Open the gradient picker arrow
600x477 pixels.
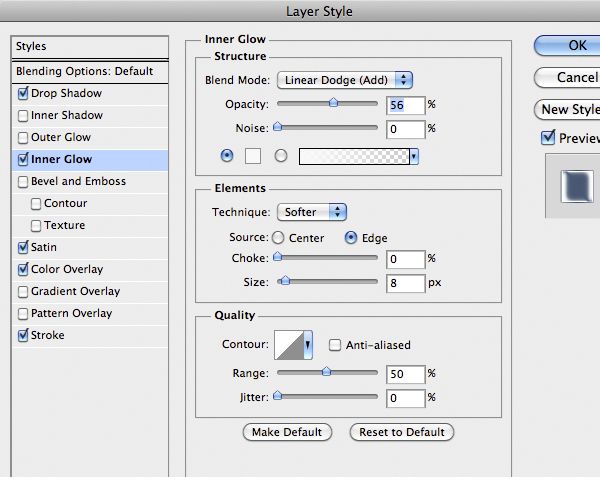coord(414,157)
